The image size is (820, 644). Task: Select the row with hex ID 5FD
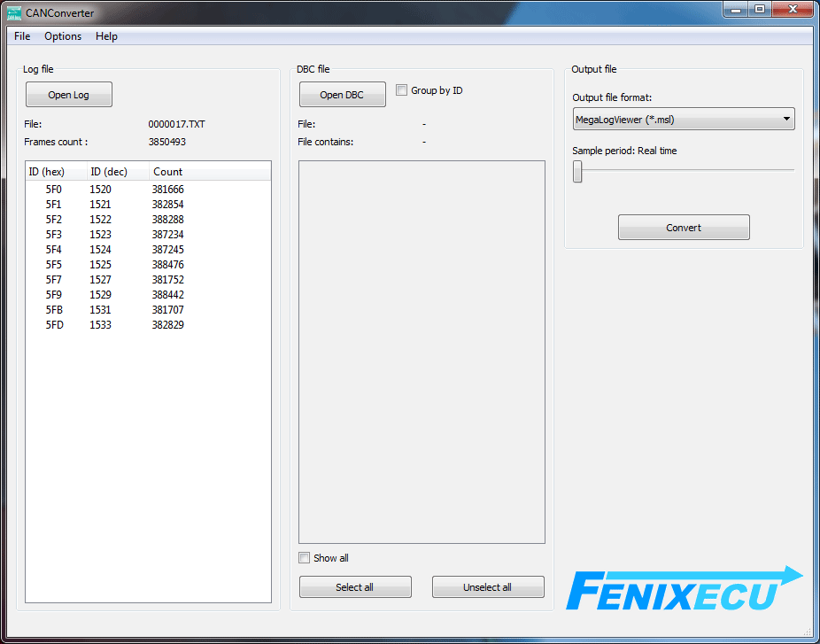(x=54, y=325)
